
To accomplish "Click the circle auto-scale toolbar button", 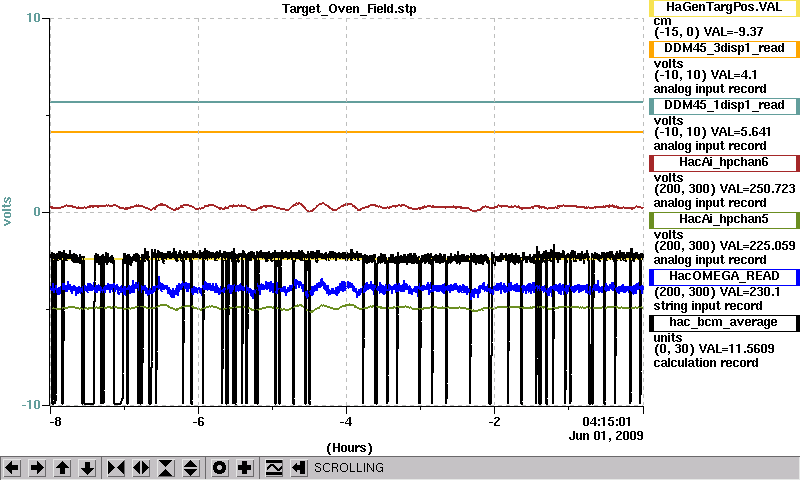I will 219,468.
